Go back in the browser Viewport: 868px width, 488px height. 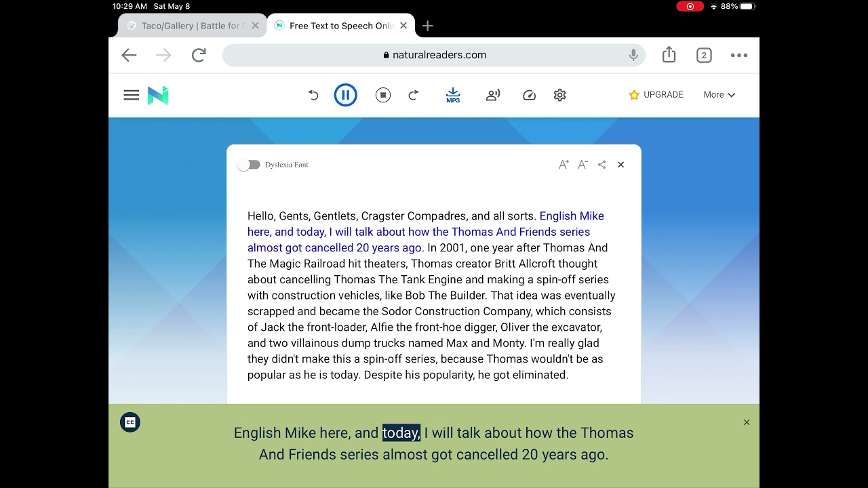pyautogui.click(x=129, y=56)
